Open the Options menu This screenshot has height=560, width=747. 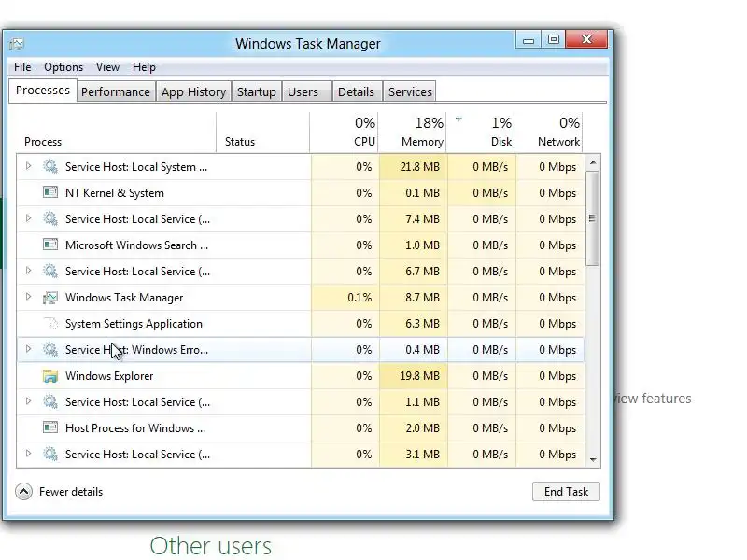coord(63,67)
